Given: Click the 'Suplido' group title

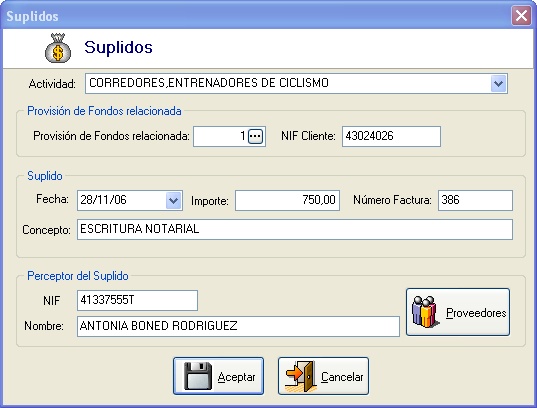Looking at the screenshot, I should [45, 176].
